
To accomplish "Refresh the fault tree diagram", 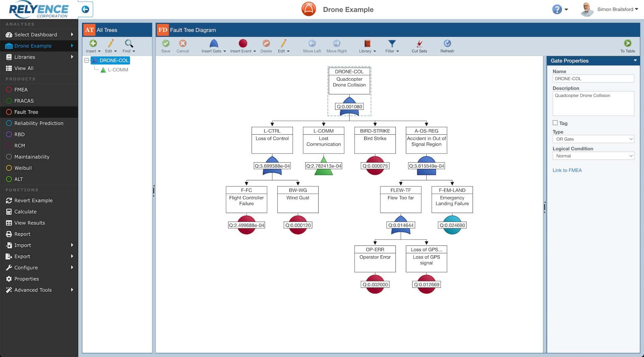I will 447,46.
